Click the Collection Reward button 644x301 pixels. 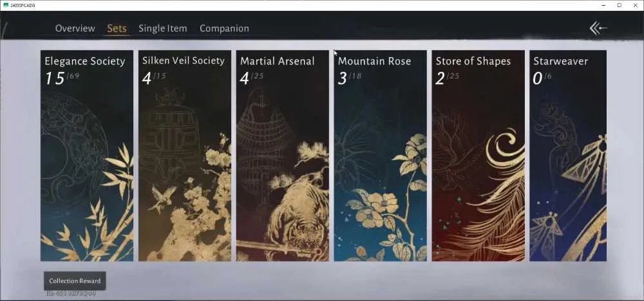pos(75,281)
